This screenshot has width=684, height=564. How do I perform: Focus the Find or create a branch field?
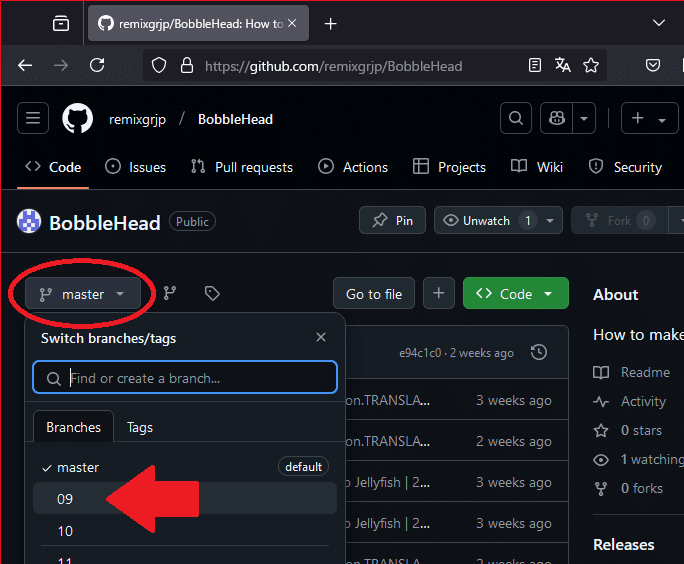point(185,378)
